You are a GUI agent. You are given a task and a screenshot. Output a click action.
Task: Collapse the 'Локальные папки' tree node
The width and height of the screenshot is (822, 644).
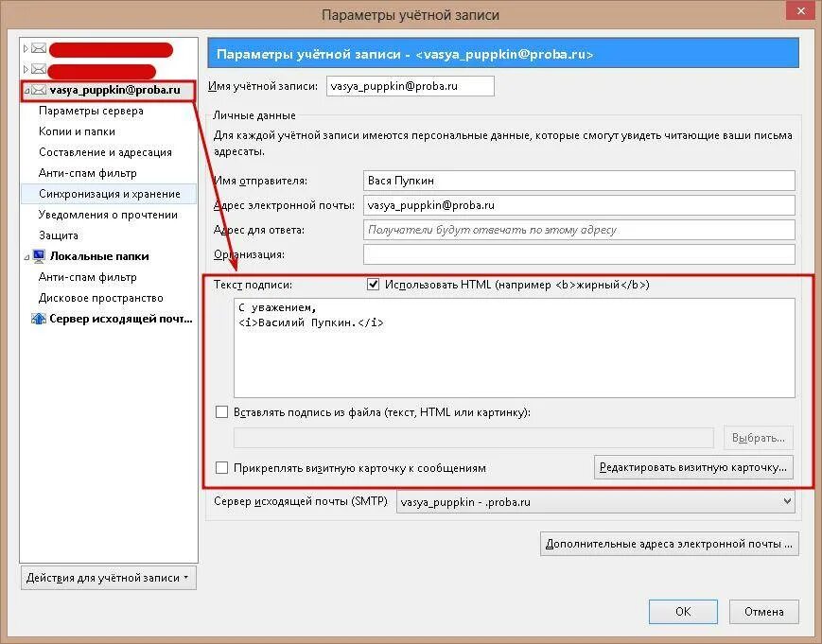[26, 257]
